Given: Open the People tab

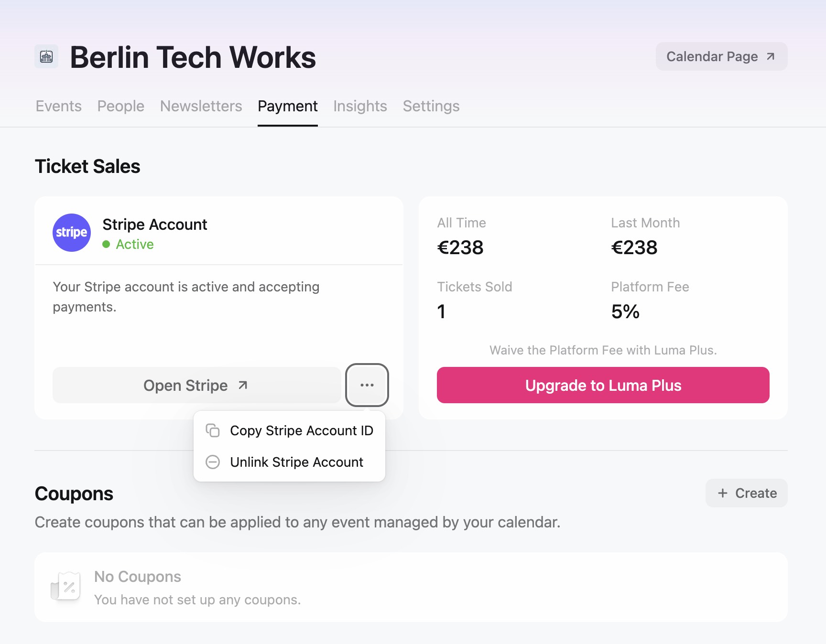Looking at the screenshot, I should (120, 106).
